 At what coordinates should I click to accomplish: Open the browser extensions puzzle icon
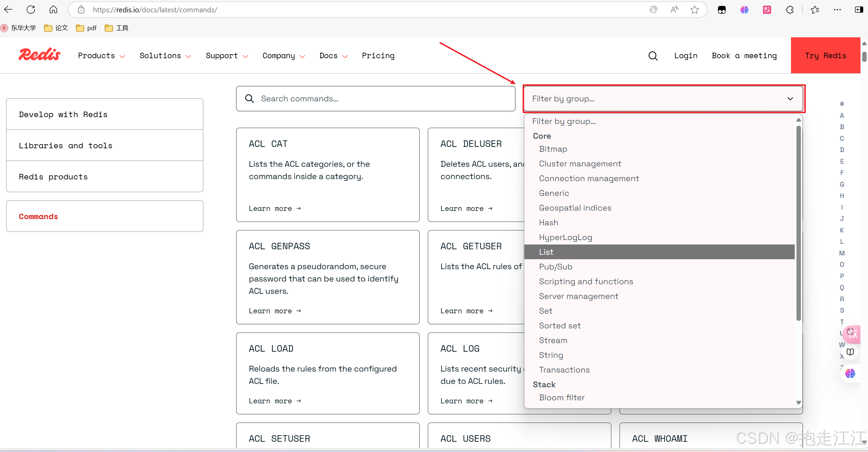click(x=790, y=10)
